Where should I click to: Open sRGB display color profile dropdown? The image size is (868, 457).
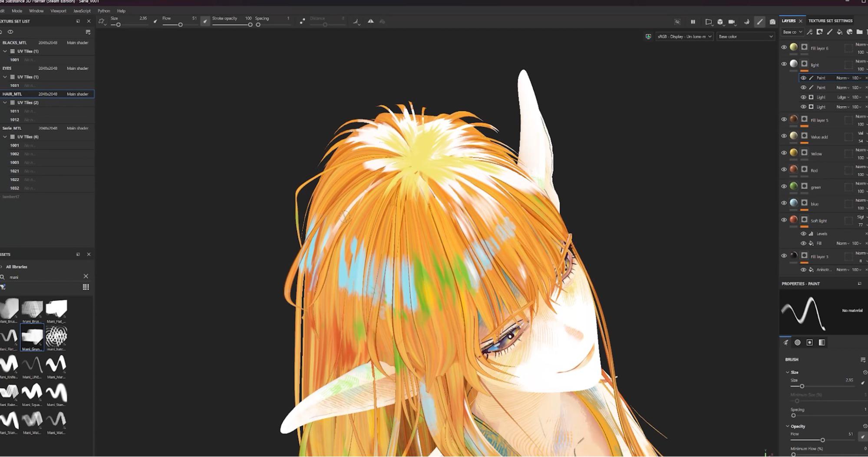(684, 36)
